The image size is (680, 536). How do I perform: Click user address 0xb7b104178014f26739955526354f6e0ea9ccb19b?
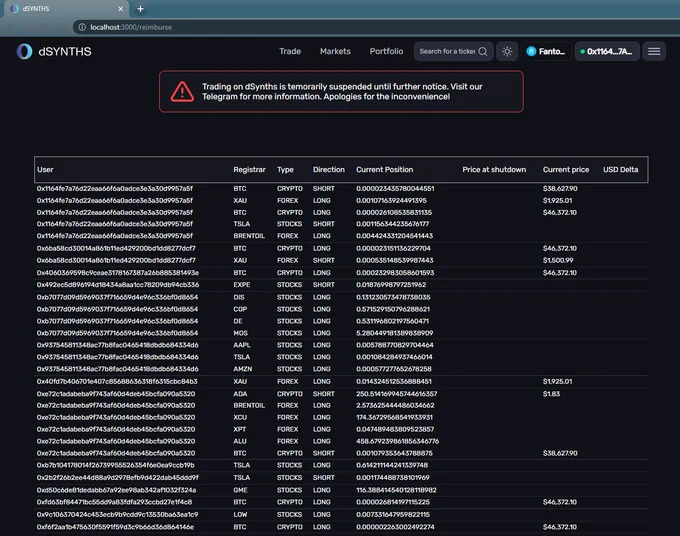115,465
